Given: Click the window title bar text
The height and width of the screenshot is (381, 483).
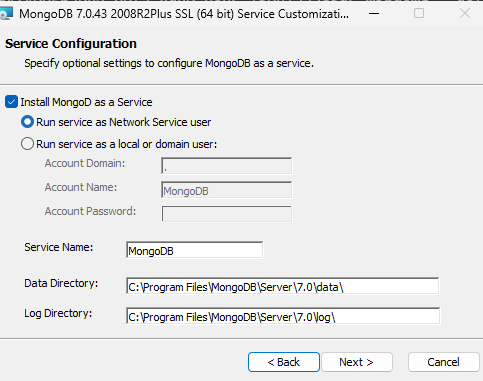Looking at the screenshot, I should coord(184,14).
